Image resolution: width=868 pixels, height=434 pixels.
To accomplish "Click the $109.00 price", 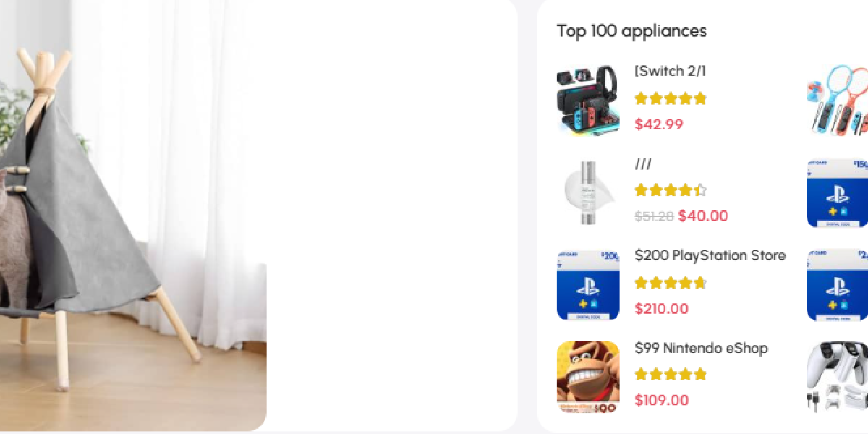I will point(662,401).
